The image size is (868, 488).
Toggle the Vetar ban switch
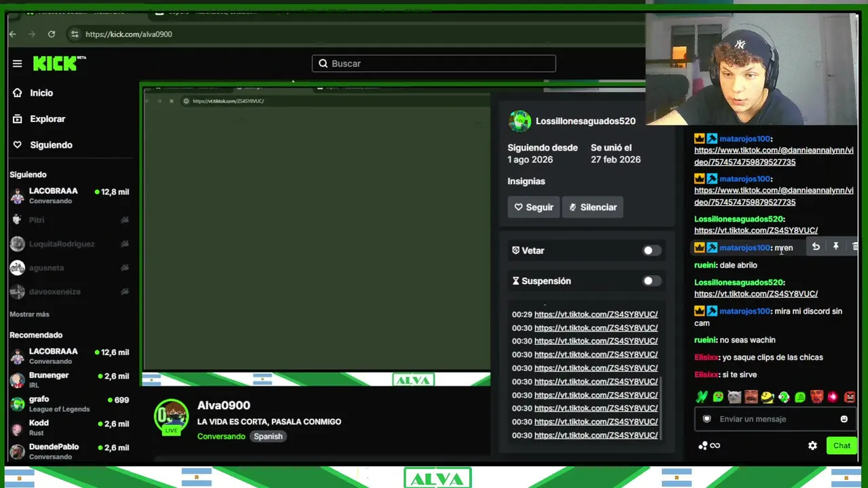point(651,250)
